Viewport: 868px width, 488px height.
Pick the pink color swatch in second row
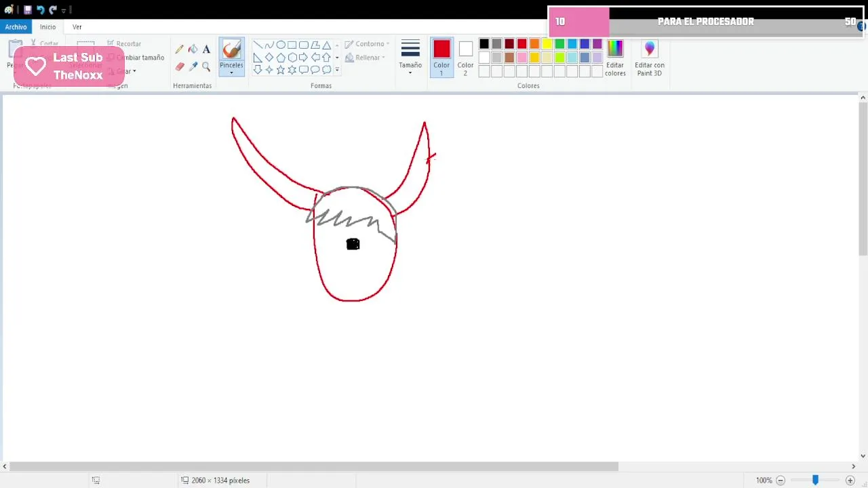[x=522, y=58]
